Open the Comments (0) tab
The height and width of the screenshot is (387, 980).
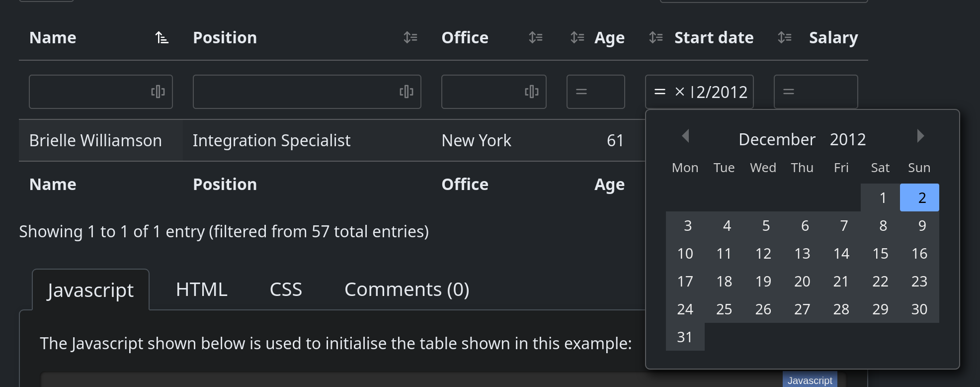[x=407, y=290]
